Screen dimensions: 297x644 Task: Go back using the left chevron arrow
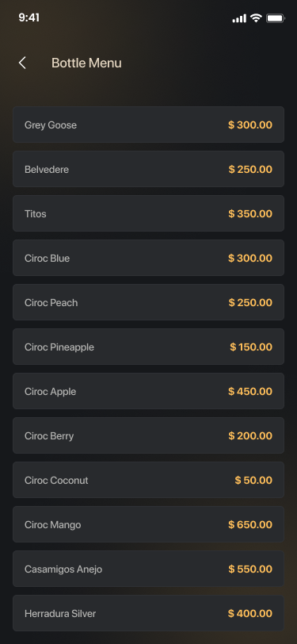(x=22, y=63)
